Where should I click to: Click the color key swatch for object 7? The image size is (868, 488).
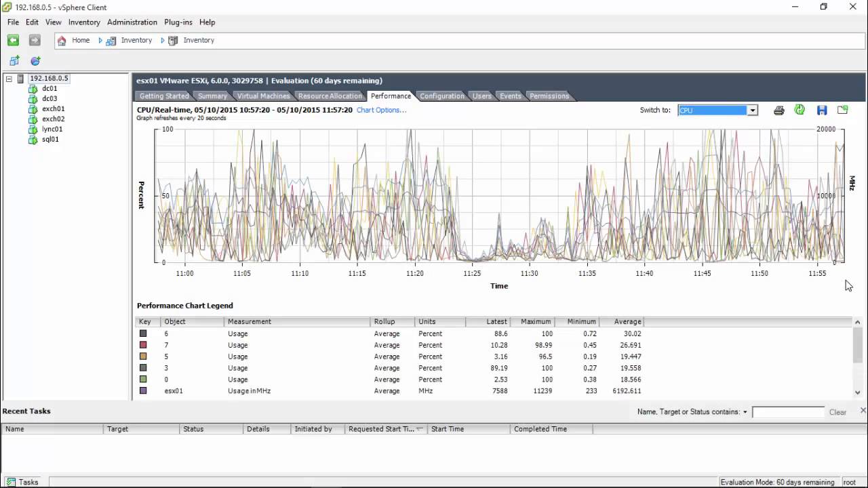click(143, 345)
